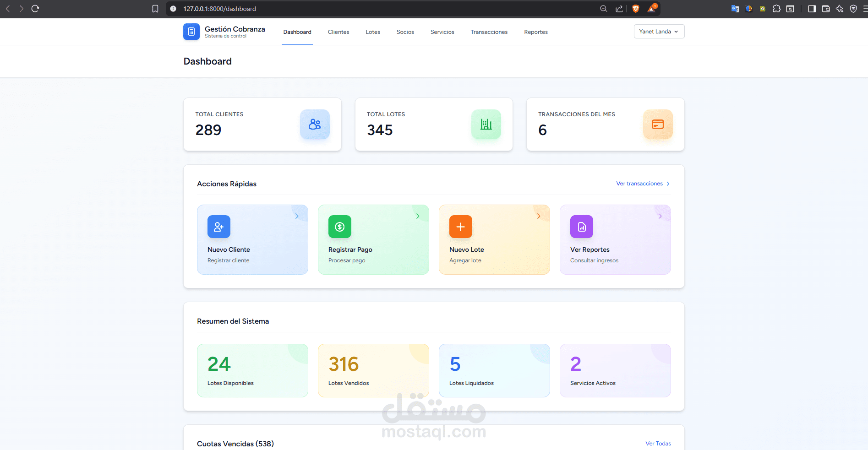The image size is (868, 450).
Task: Go to the Lotes nav tab
Action: (x=373, y=32)
